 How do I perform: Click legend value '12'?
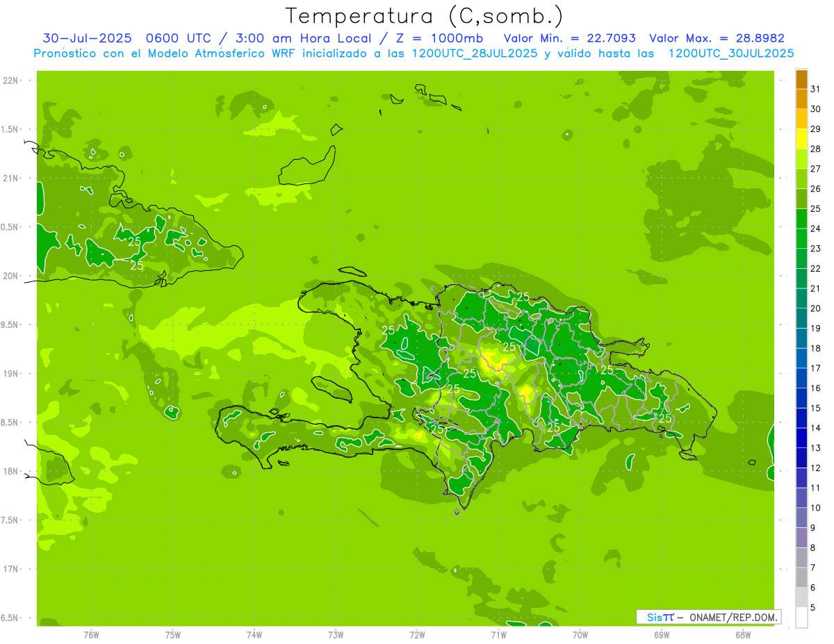[x=815, y=468]
